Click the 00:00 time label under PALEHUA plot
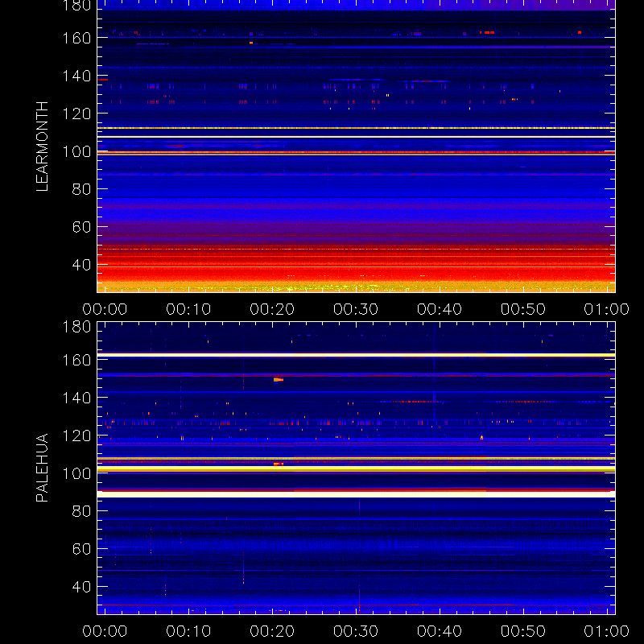 [105, 631]
